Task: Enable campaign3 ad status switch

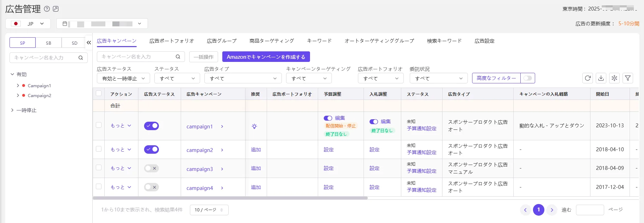Action: point(151,168)
